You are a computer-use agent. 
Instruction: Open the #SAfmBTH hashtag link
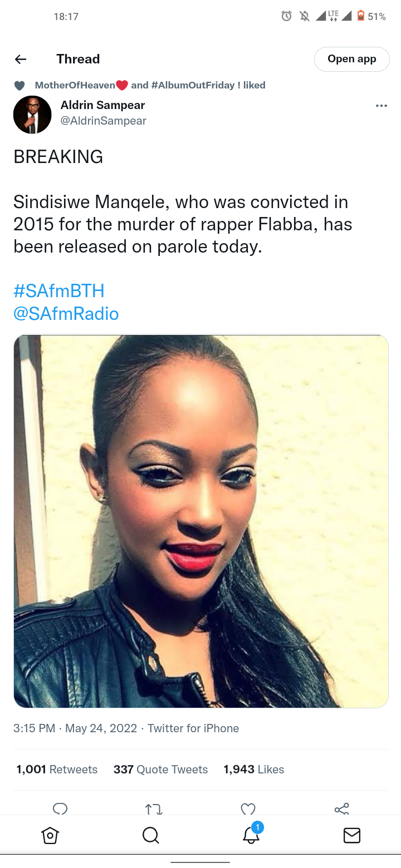point(59,290)
